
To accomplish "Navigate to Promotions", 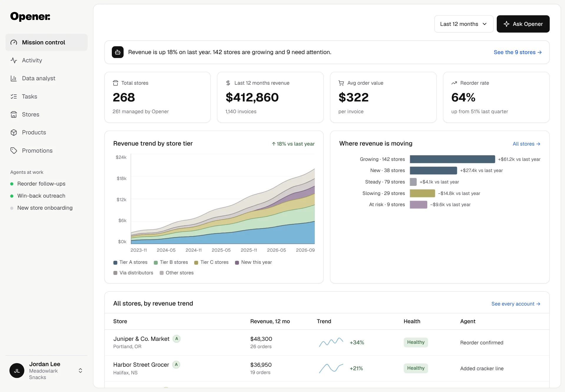I will [46, 151].
